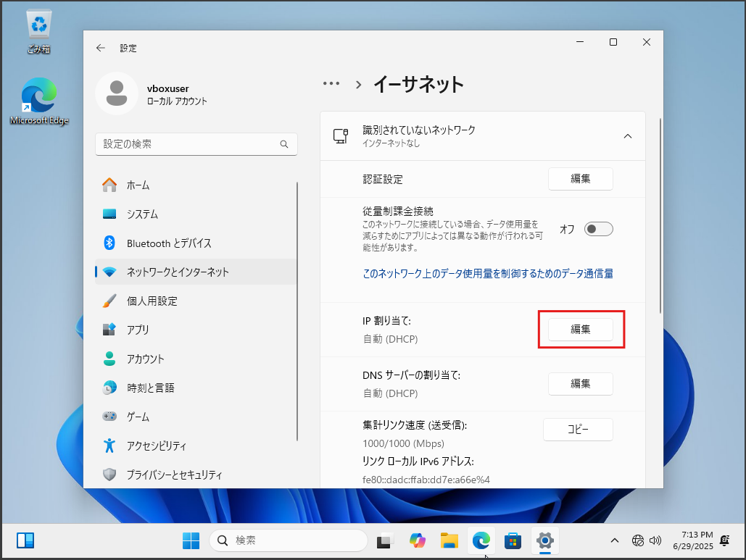Click the sidebar navigation scrollbar
This screenshot has width=746, height=560.
pyautogui.click(x=297, y=311)
